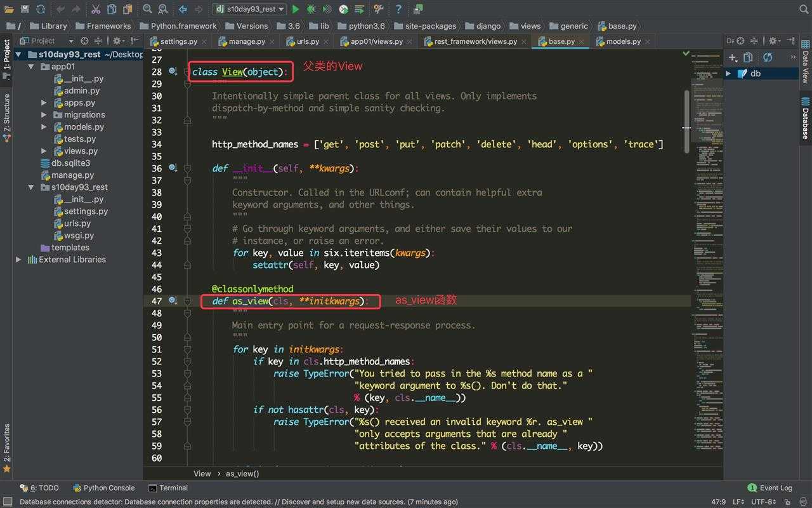Open the Terminal tool window
Image resolution: width=812 pixels, height=508 pixels.
(x=168, y=488)
